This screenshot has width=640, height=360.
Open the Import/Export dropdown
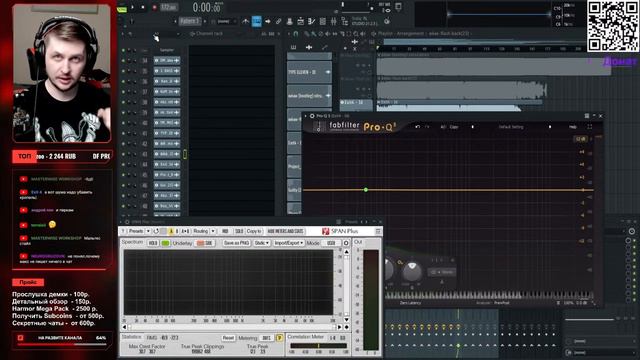pos(289,243)
